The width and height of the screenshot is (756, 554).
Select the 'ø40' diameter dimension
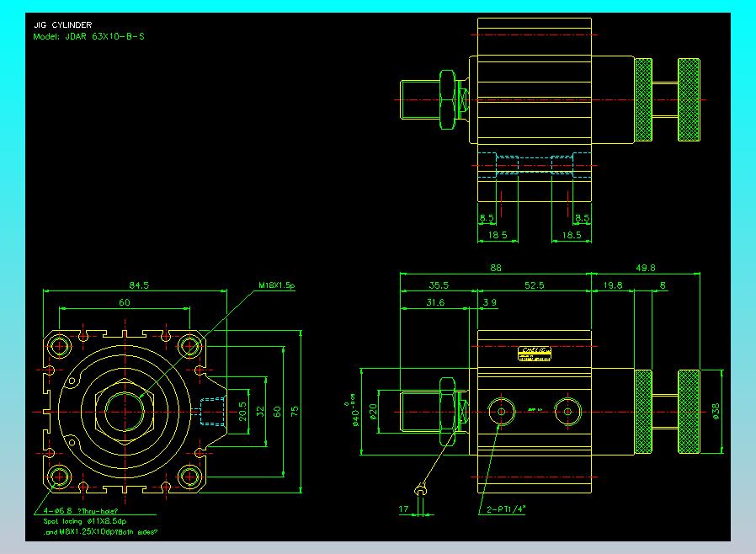pyautogui.click(x=355, y=418)
